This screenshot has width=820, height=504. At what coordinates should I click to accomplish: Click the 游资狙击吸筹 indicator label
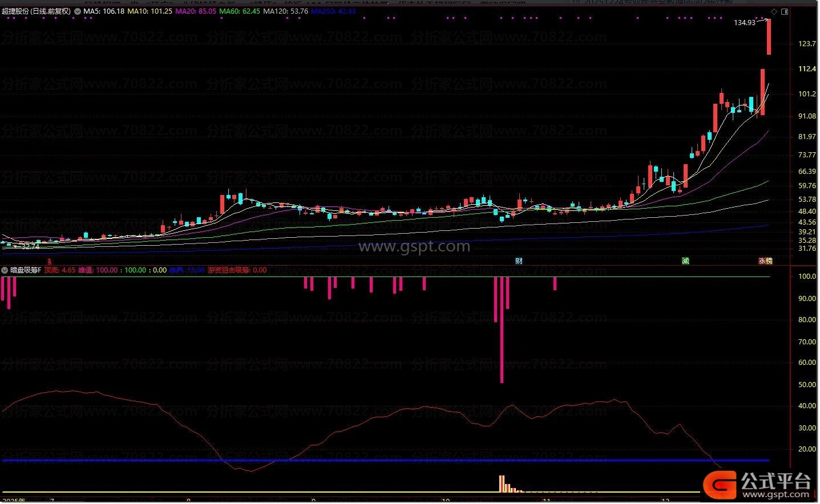(236, 270)
